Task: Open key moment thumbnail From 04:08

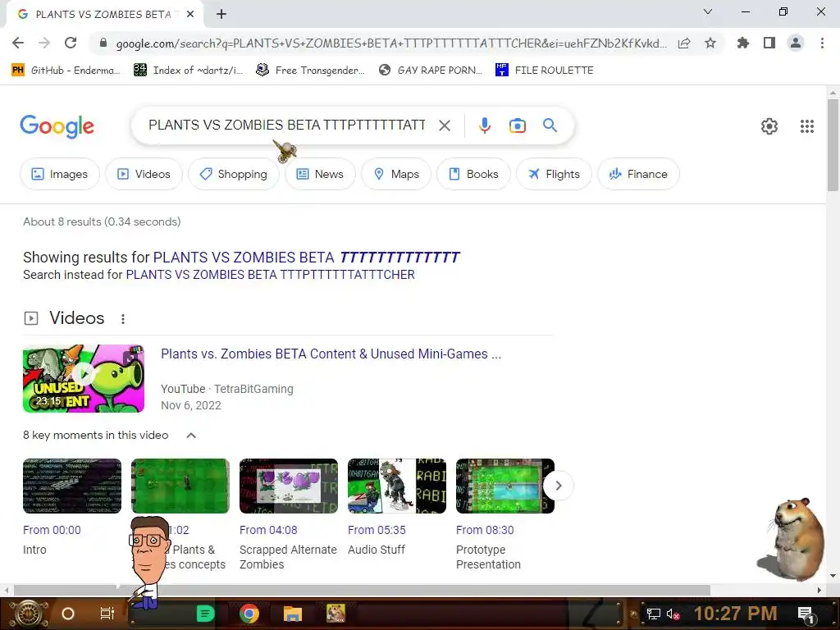Action: [x=288, y=486]
